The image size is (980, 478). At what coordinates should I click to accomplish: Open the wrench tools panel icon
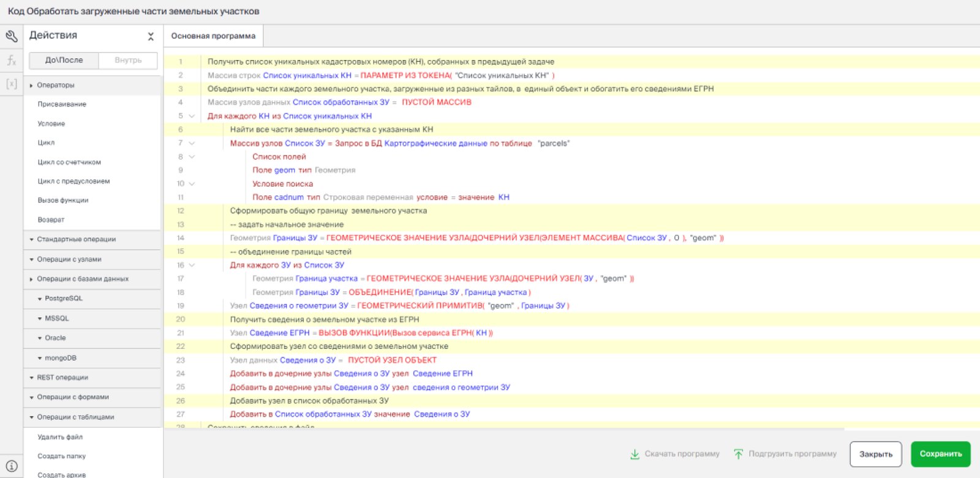(x=12, y=37)
